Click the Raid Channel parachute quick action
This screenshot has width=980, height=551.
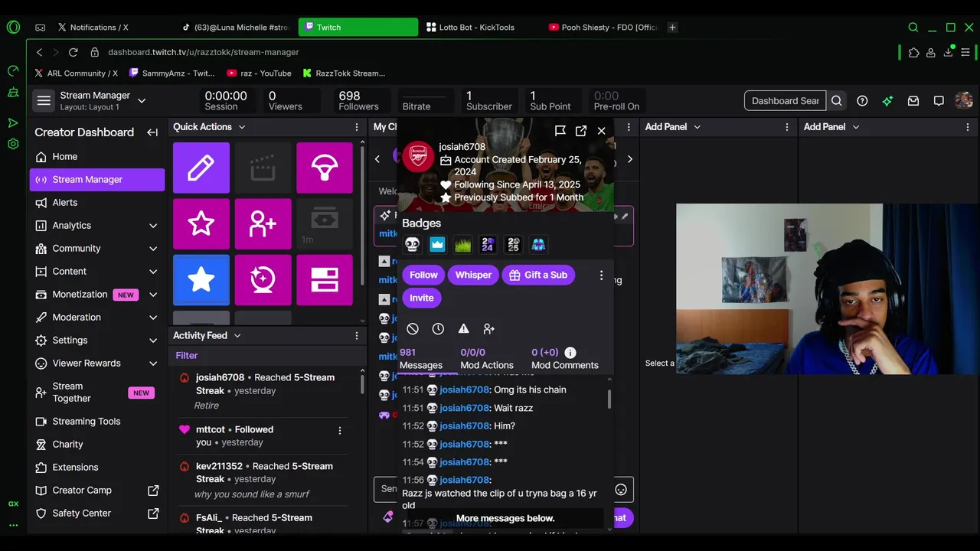point(325,168)
